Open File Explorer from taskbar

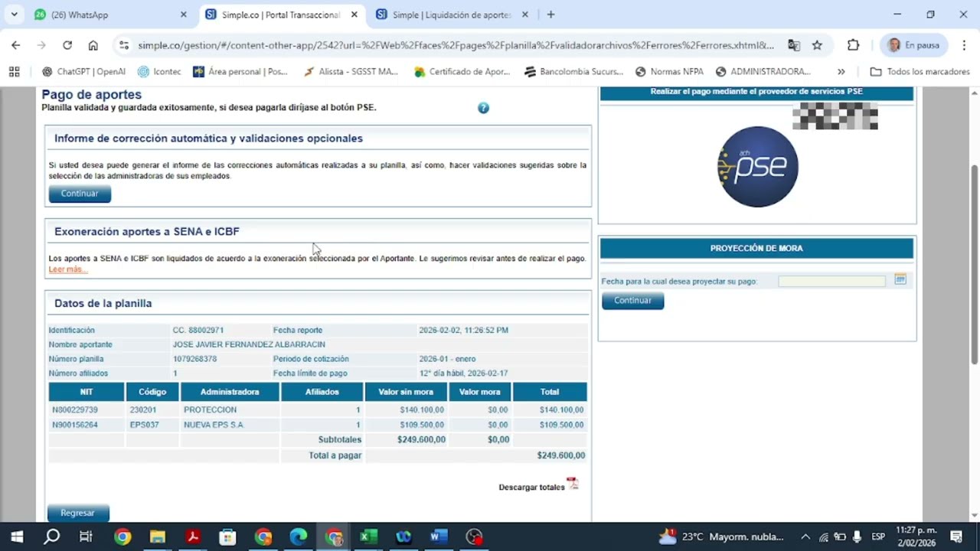(x=158, y=536)
